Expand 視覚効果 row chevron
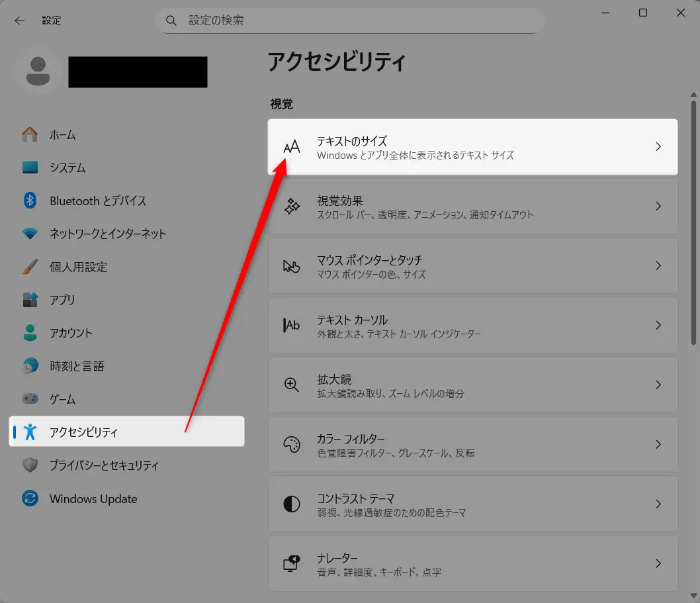The height and width of the screenshot is (603, 700). [x=658, y=206]
